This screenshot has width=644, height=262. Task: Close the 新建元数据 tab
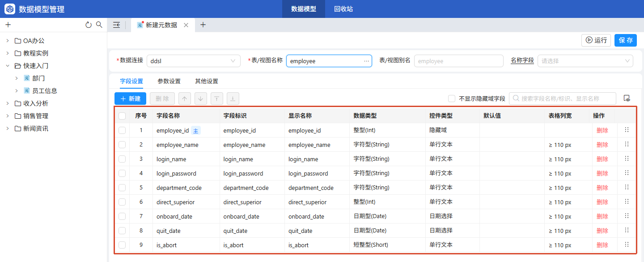pos(186,25)
